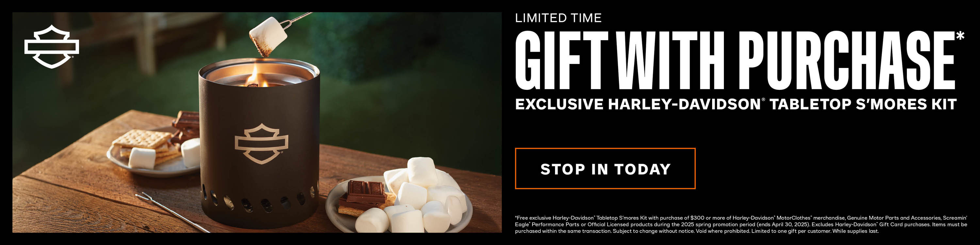Click the LIMITED TIME label

pos(558,18)
